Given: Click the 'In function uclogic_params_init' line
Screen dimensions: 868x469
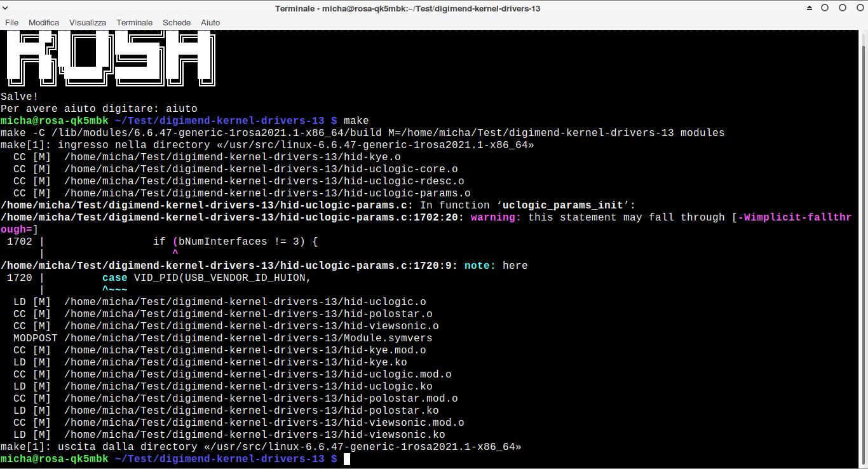Looking at the screenshot, I should [318, 205].
